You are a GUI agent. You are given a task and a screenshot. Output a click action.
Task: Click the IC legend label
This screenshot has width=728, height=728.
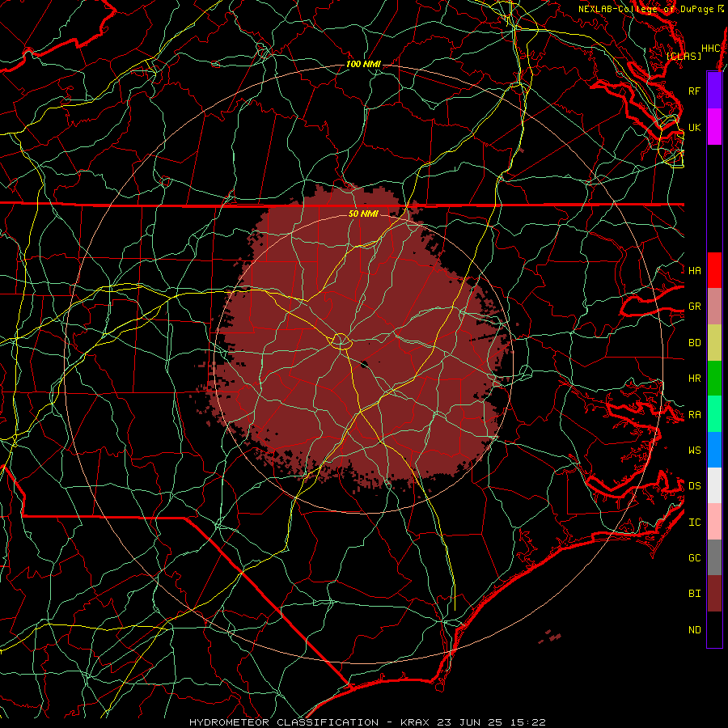click(695, 523)
